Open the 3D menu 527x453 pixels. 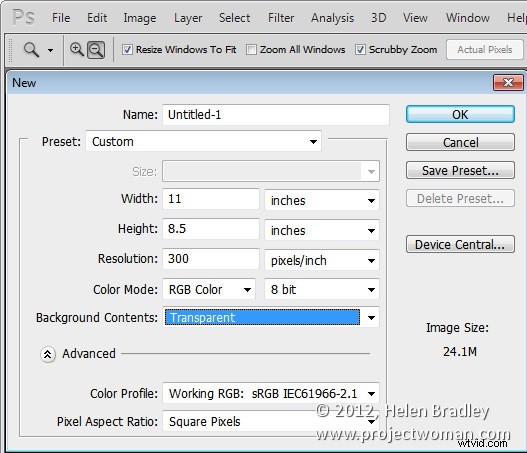click(x=378, y=18)
